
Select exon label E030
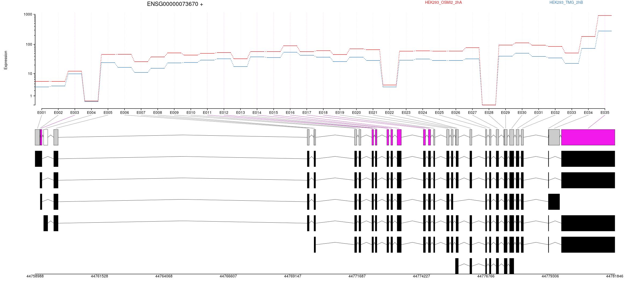pyautogui.click(x=522, y=113)
